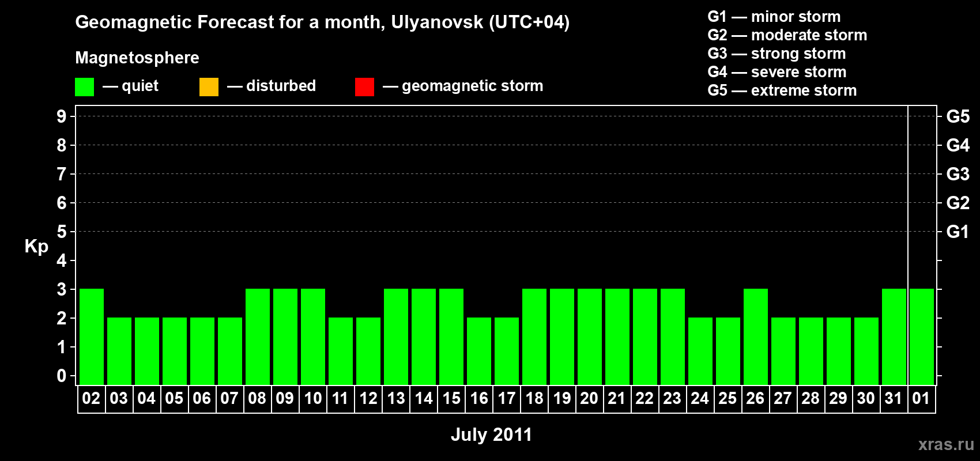
Task: Click date label 09 on the axis
Action: 285,398
